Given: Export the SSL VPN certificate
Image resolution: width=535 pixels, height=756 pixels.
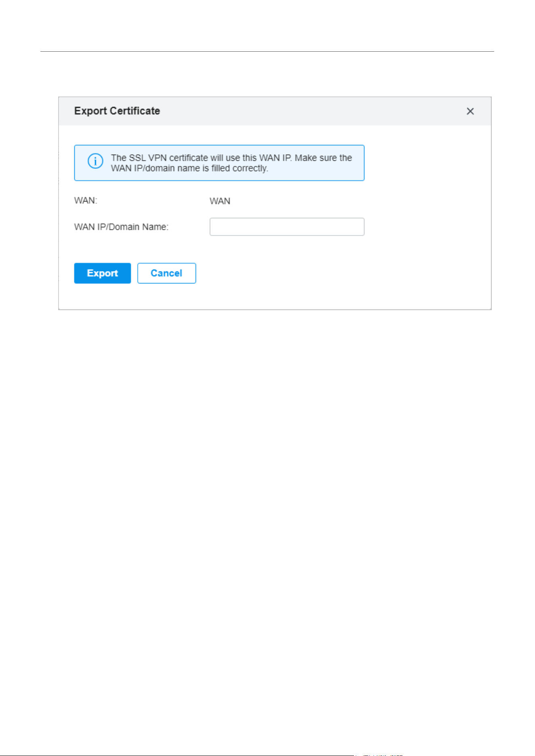Looking at the screenshot, I should [102, 273].
